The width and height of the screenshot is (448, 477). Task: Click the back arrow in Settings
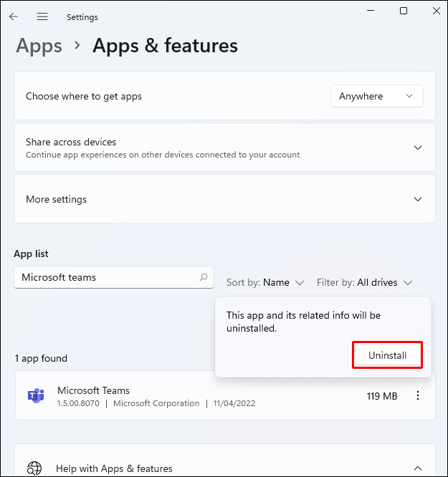pos(14,16)
